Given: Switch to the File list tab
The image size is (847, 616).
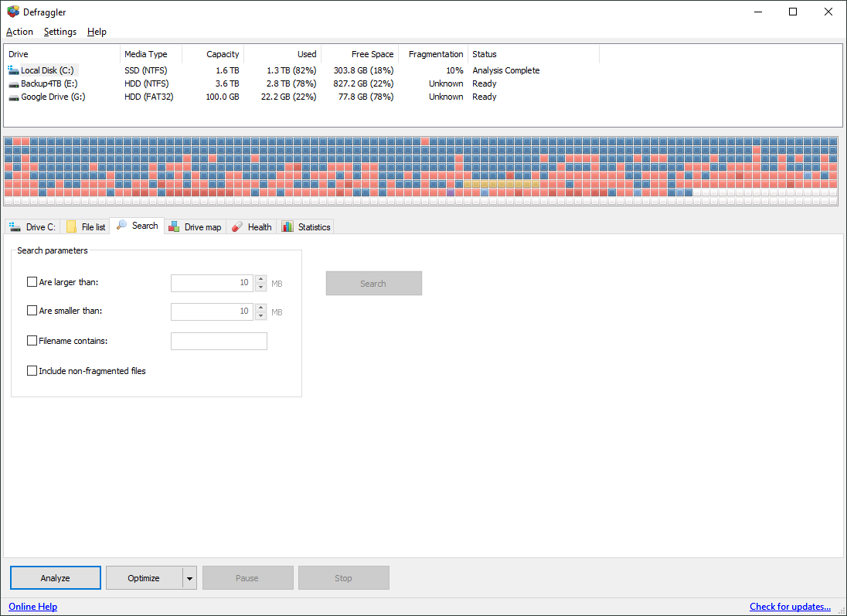Looking at the screenshot, I should click(85, 227).
